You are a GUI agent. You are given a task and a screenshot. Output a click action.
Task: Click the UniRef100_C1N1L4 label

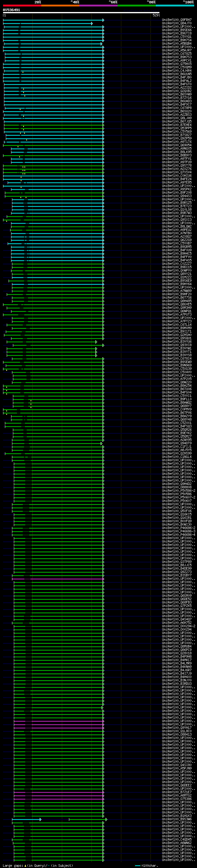[177, 457]
